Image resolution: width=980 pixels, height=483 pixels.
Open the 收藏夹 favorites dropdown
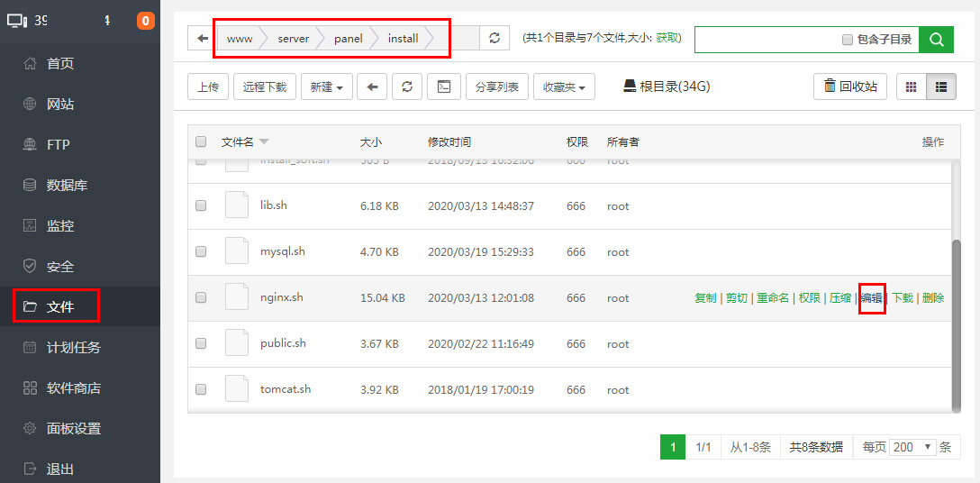(x=564, y=87)
